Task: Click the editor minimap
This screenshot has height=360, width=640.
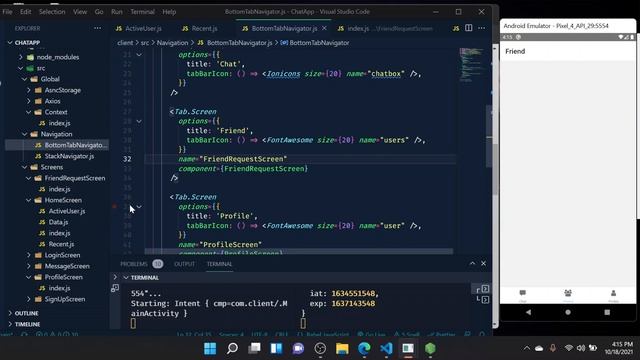Action: click(471, 65)
